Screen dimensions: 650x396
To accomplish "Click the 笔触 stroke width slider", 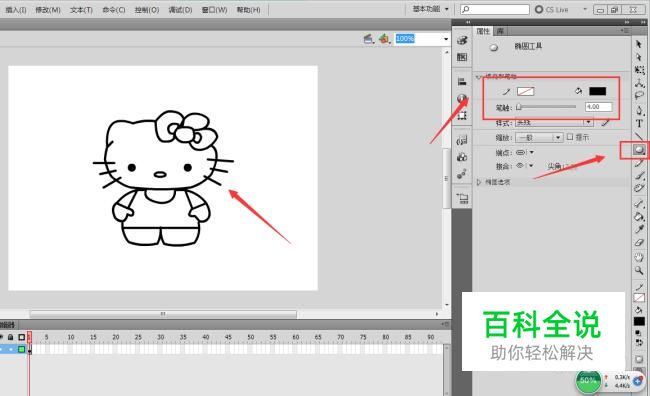I will tap(546, 107).
